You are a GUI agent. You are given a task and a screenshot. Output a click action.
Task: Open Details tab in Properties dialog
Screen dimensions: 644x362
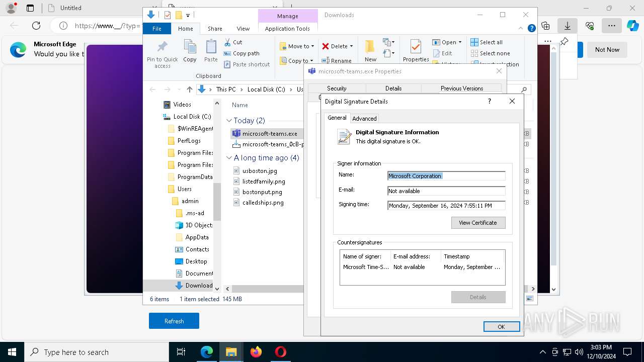[x=393, y=88]
